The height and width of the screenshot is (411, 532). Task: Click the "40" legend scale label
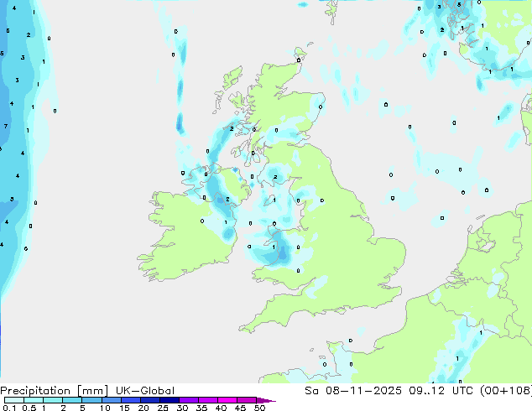[221, 408]
